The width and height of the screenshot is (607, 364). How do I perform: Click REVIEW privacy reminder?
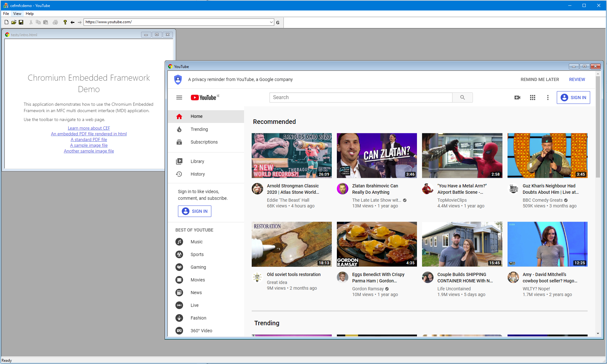tap(577, 79)
